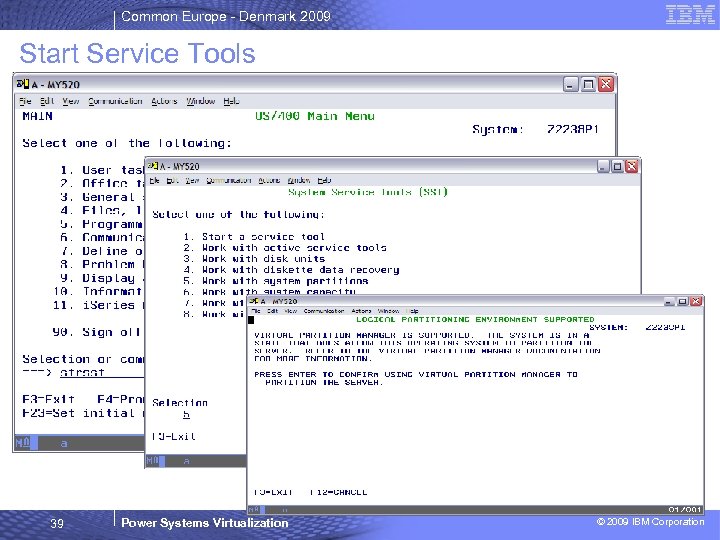Open Actions menu in back MAIN window
The height and width of the screenshot is (540, 720).
click(164, 101)
